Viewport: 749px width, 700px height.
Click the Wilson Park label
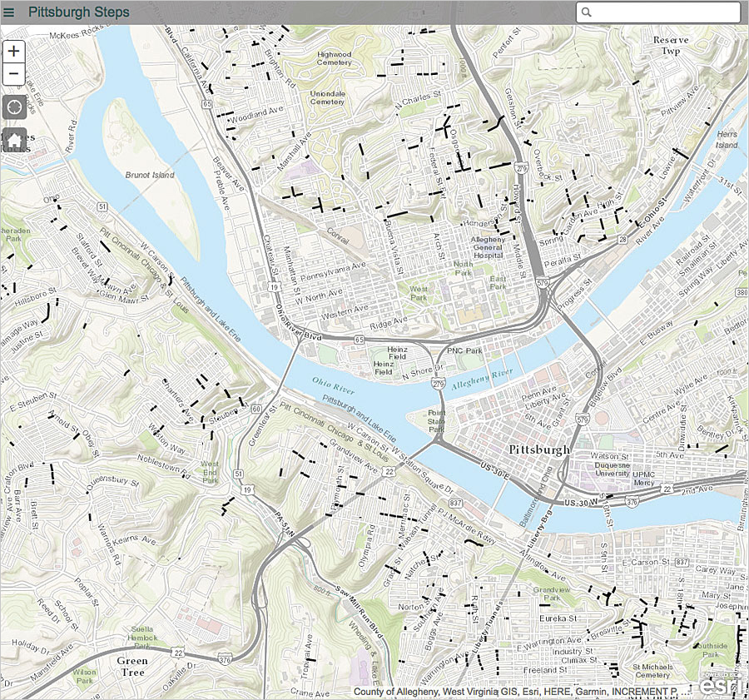coord(84,676)
